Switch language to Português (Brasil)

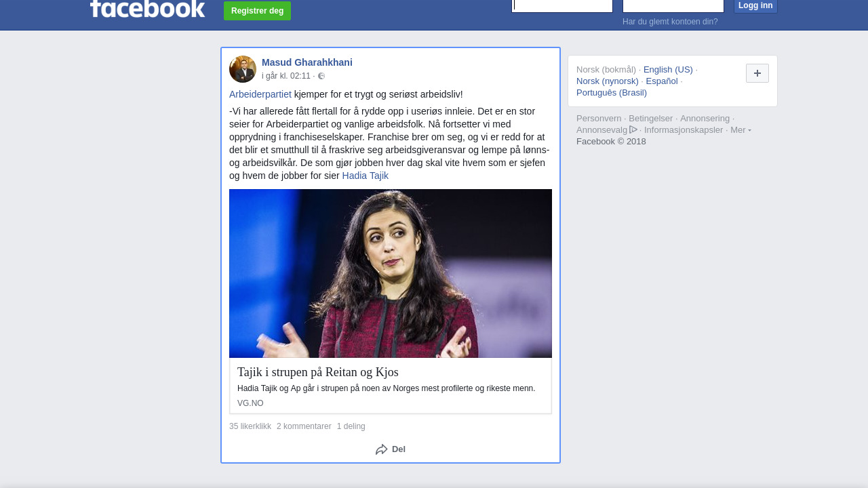coord(612,93)
